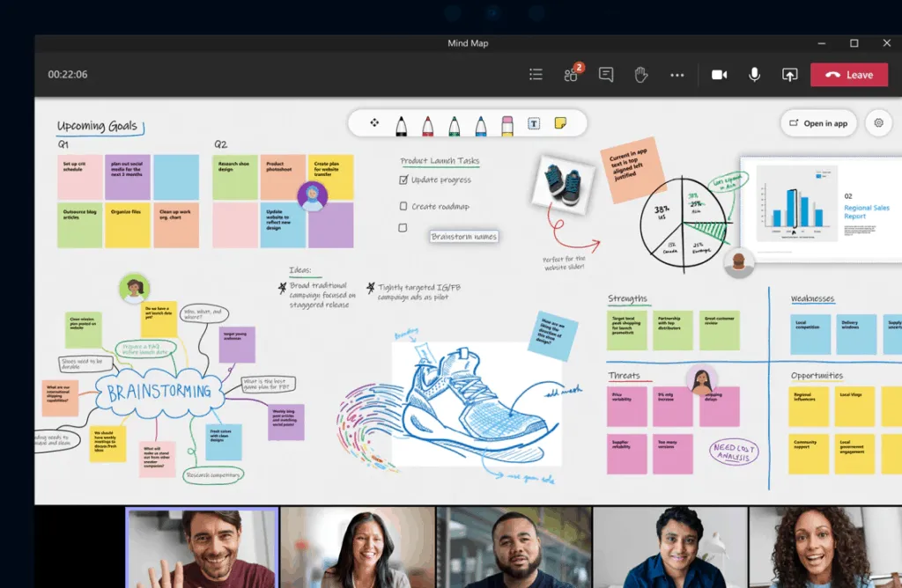Mute the microphone
The image size is (902, 588).
click(x=754, y=75)
